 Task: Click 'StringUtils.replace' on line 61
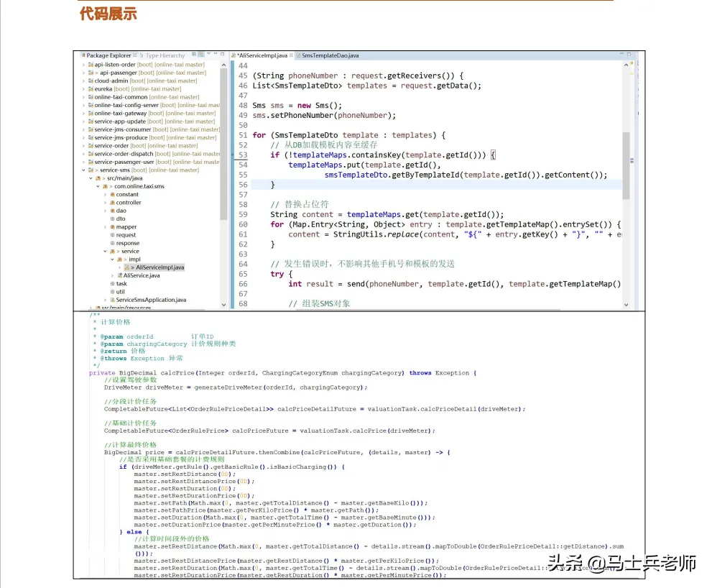pyautogui.click(x=376, y=234)
